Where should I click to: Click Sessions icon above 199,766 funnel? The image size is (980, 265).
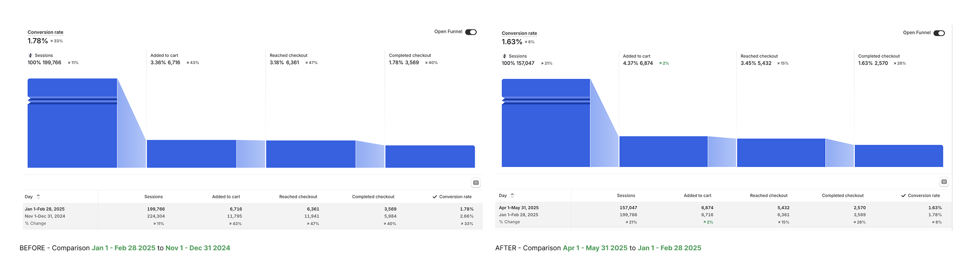tap(31, 56)
